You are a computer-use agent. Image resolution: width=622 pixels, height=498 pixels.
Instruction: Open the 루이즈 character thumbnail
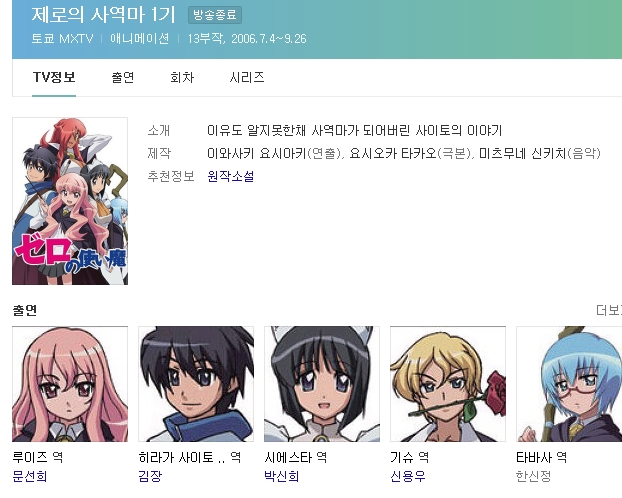pos(70,384)
